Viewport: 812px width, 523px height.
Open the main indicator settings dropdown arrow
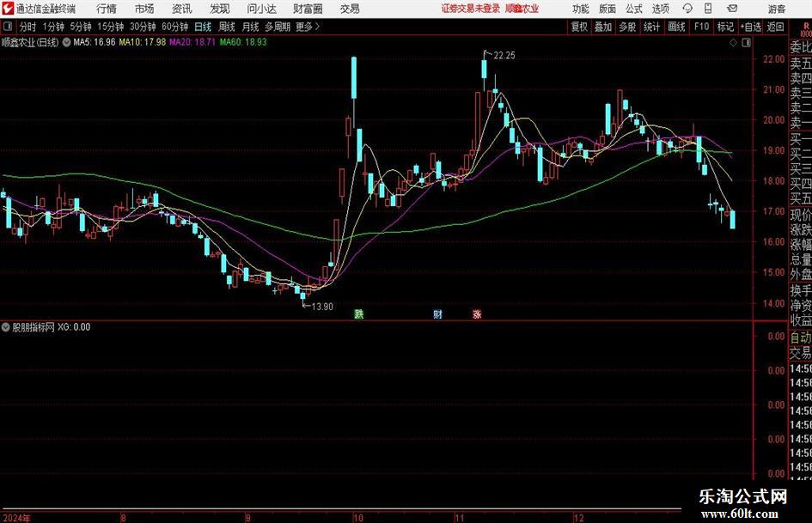click(x=66, y=42)
